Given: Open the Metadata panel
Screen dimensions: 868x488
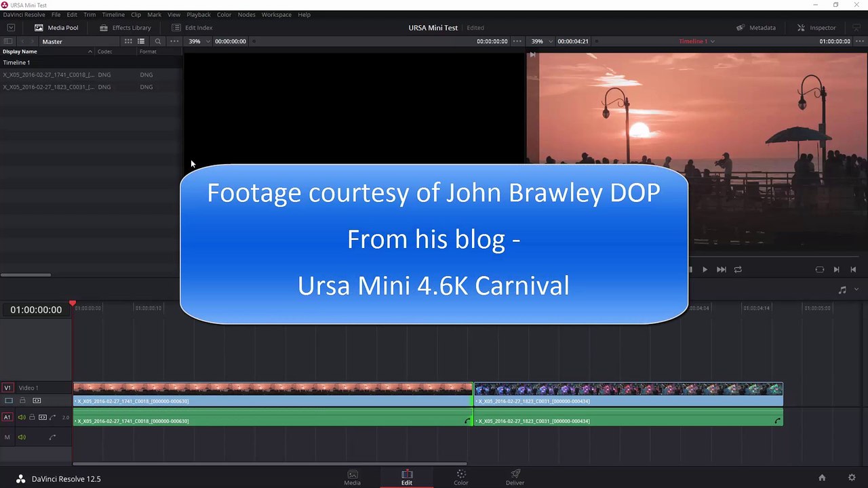Looking at the screenshot, I should pos(756,28).
